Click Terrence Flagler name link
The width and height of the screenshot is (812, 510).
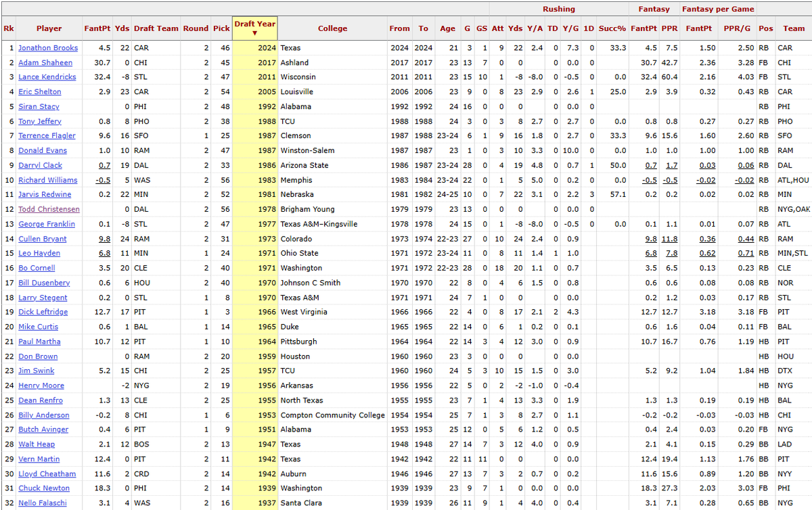pos(47,136)
